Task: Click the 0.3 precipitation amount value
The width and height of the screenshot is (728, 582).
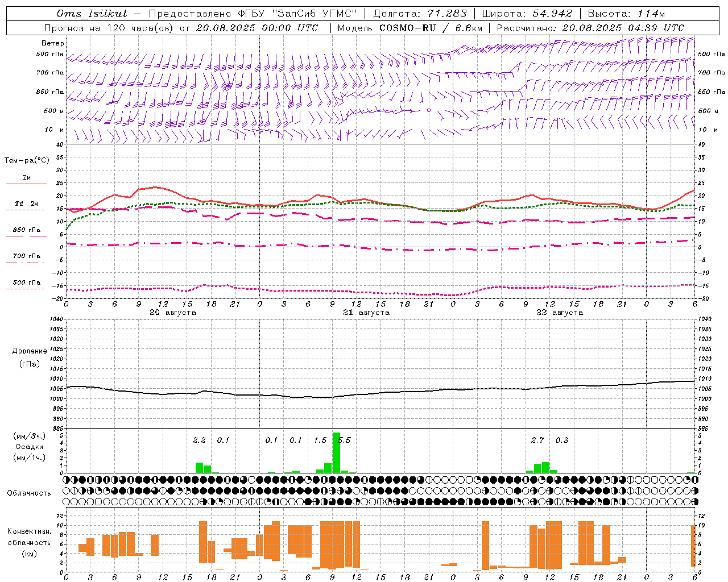Action: (x=562, y=440)
